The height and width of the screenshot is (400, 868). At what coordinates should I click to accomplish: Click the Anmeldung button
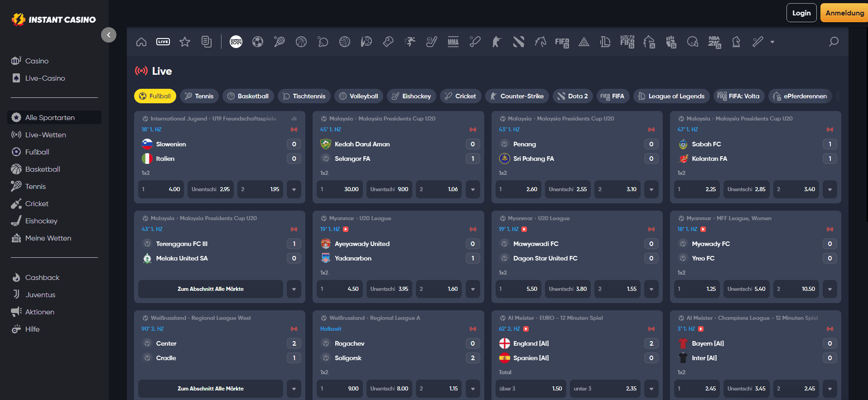click(844, 13)
